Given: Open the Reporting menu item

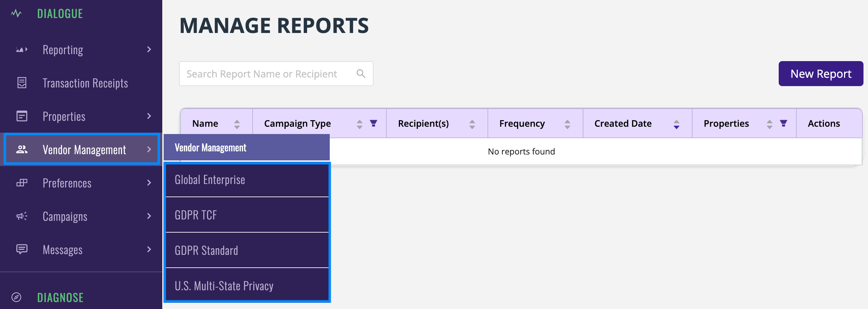Looking at the screenshot, I should 81,50.
